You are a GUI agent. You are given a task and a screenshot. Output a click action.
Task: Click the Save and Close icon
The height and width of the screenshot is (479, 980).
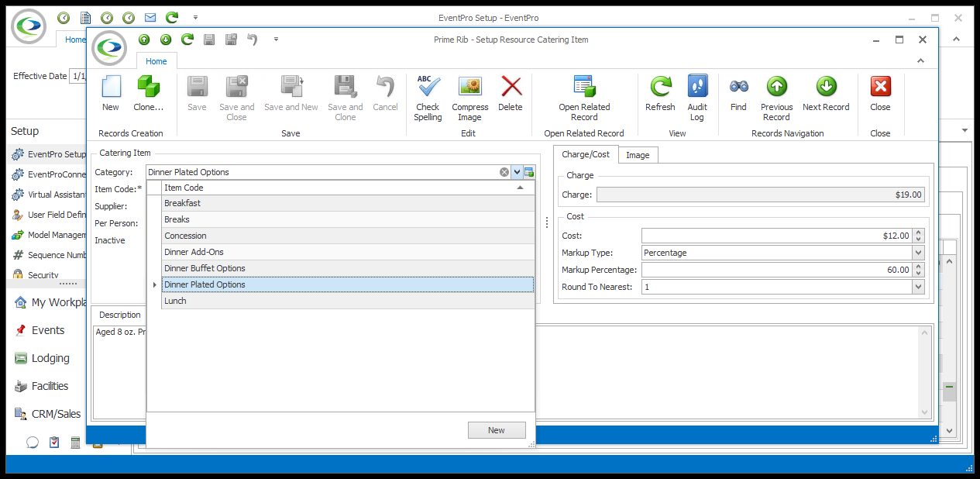[x=236, y=86]
